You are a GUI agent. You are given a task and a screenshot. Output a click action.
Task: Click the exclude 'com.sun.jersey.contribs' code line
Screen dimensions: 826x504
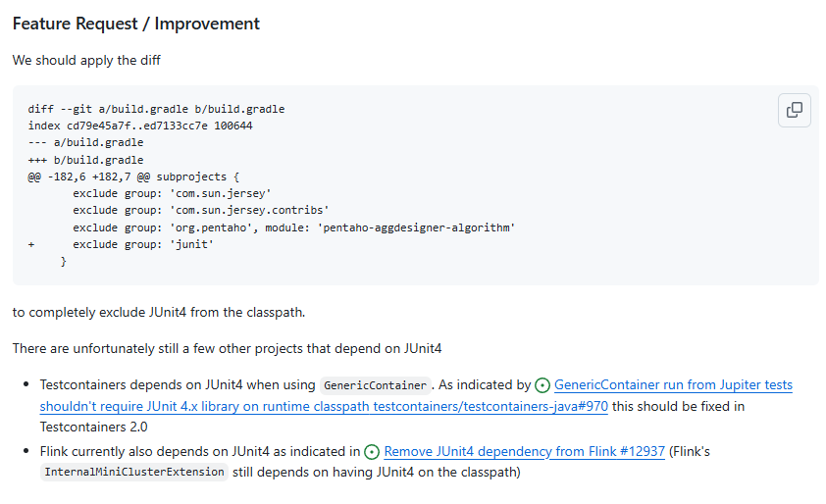(x=201, y=210)
